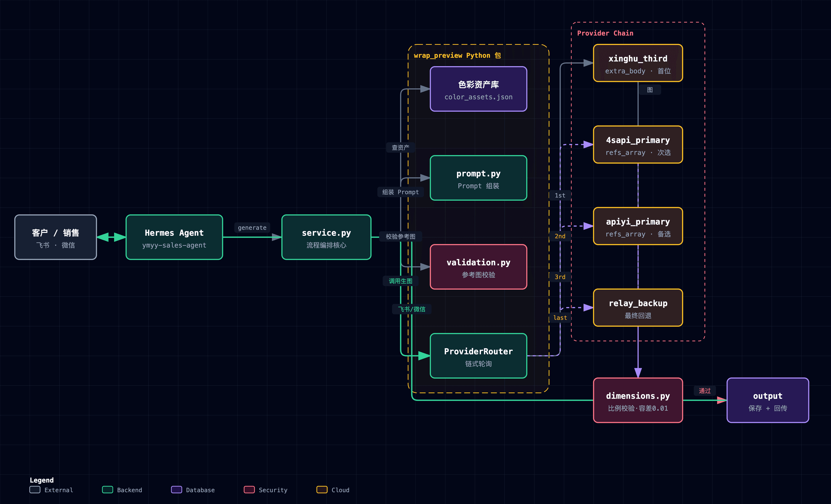Click the generate edge label
831x504 pixels.
click(252, 227)
